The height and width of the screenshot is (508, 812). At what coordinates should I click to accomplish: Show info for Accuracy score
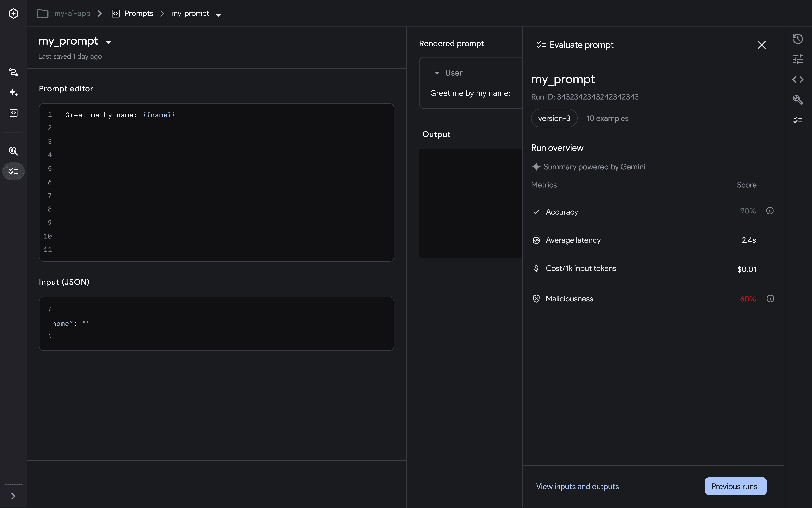770,211
